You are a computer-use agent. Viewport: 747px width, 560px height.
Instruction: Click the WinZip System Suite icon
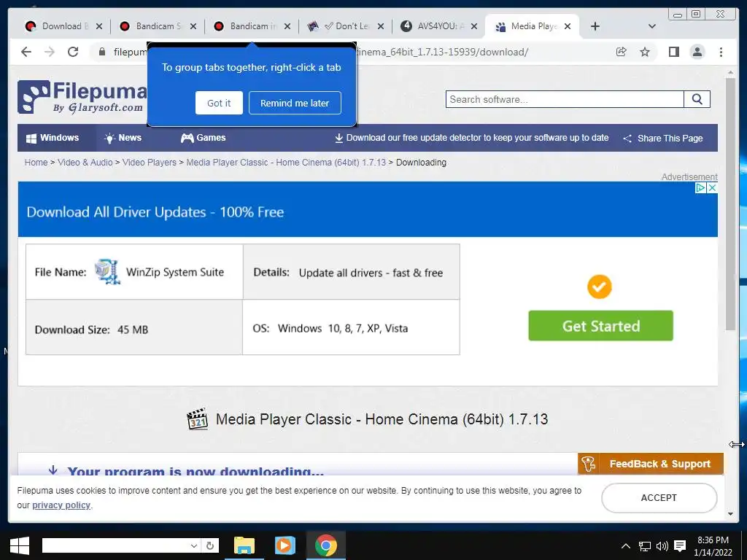point(107,272)
